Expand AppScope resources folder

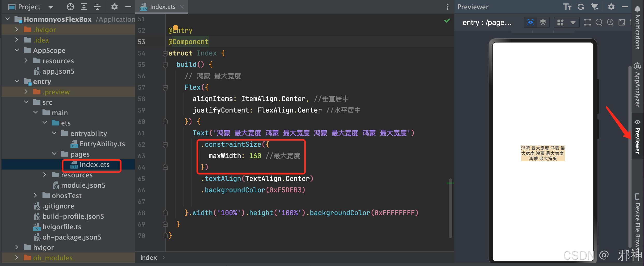[26, 61]
